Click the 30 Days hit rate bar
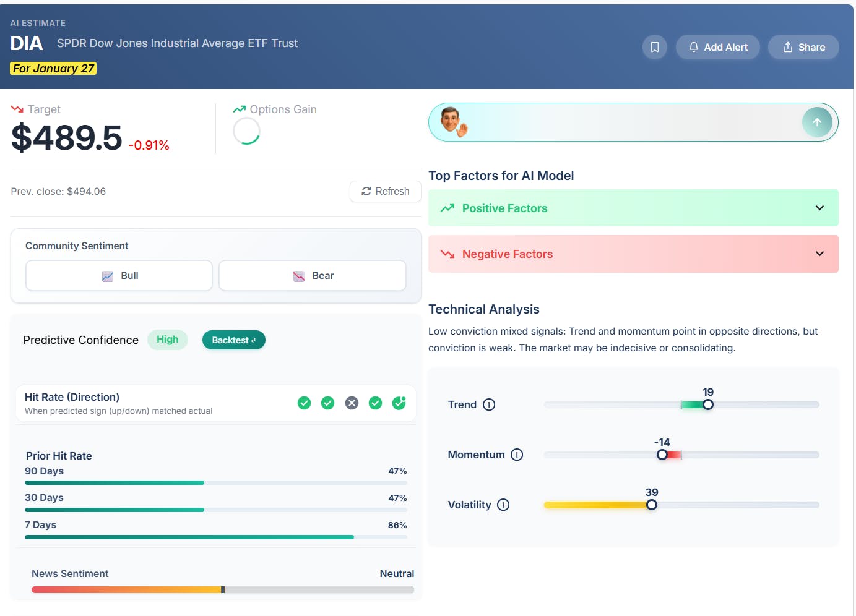 [216, 510]
